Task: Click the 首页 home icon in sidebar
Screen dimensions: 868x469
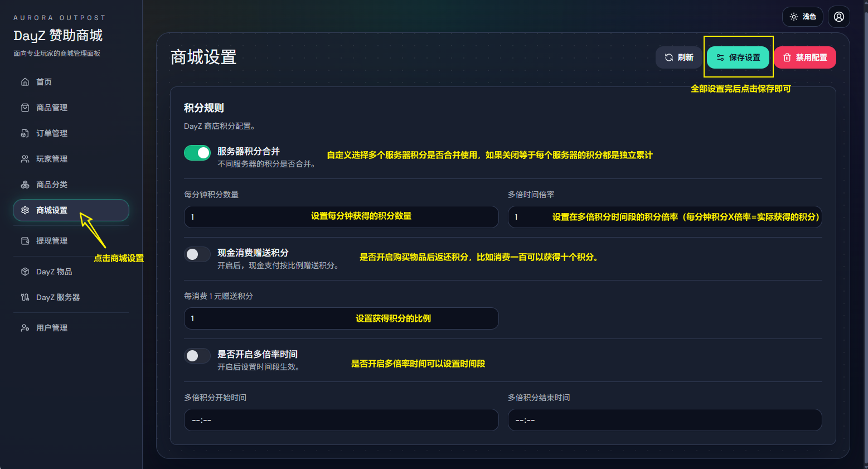Action: pos(25,82)
